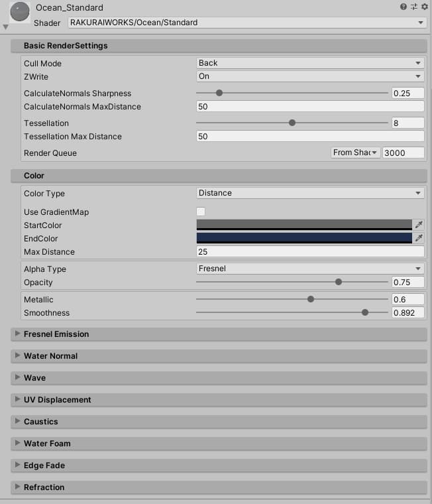The image size is (432, 504).
Task: Open the material help icon
Action: (x=404, y=7)
